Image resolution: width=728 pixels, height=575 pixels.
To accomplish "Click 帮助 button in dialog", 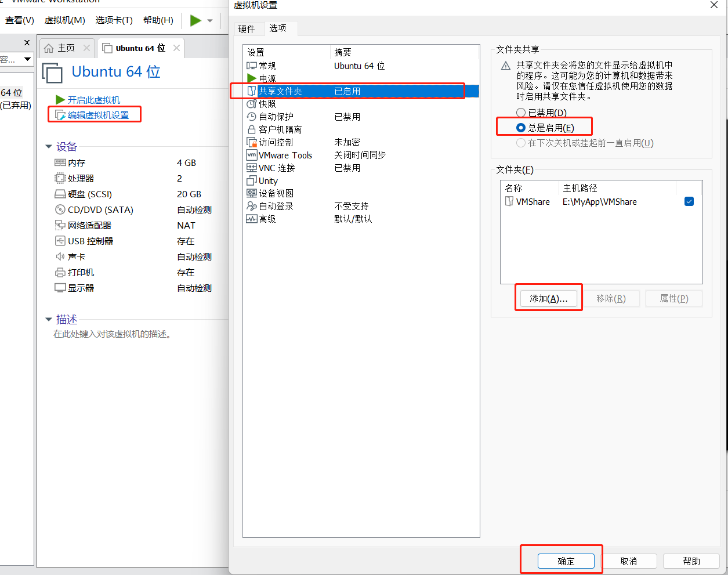I will pyautogui.click(x=691, y=561).
